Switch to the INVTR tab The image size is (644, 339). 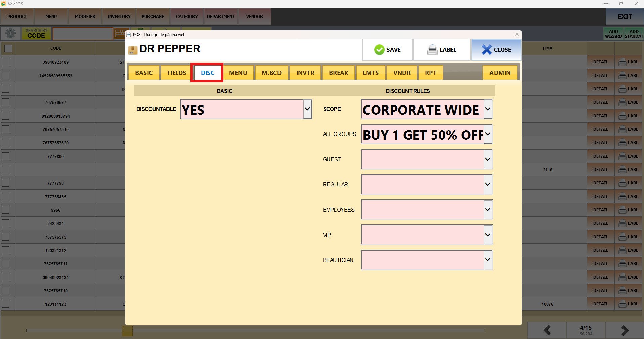click(305, 73)
